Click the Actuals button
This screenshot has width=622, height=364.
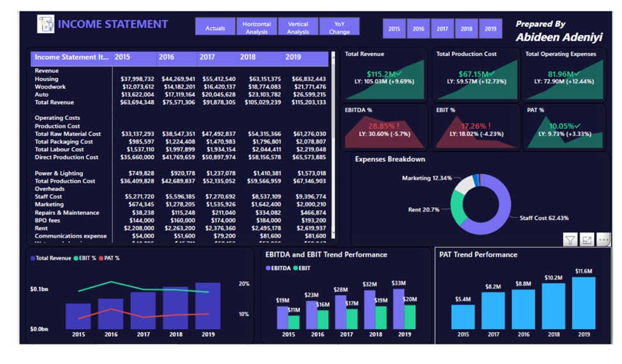[215, 27]
